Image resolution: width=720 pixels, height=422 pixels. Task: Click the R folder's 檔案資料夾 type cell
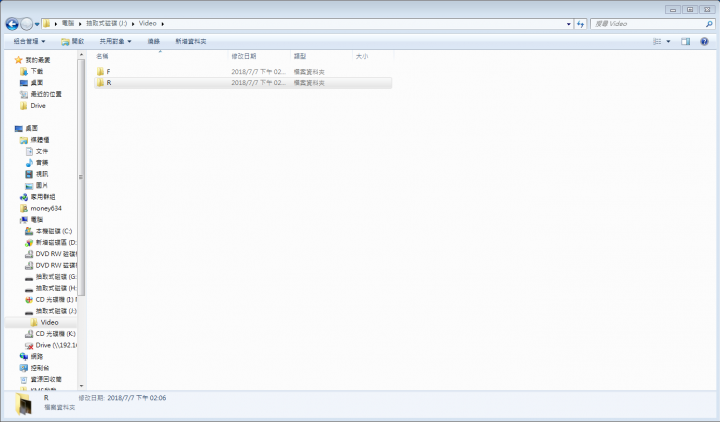tap(309, 83)
